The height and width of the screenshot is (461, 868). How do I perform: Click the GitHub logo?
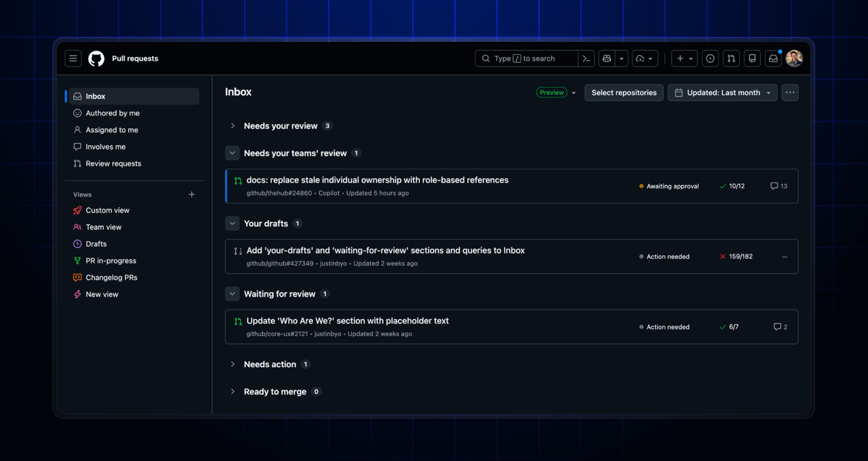point(96,58)
